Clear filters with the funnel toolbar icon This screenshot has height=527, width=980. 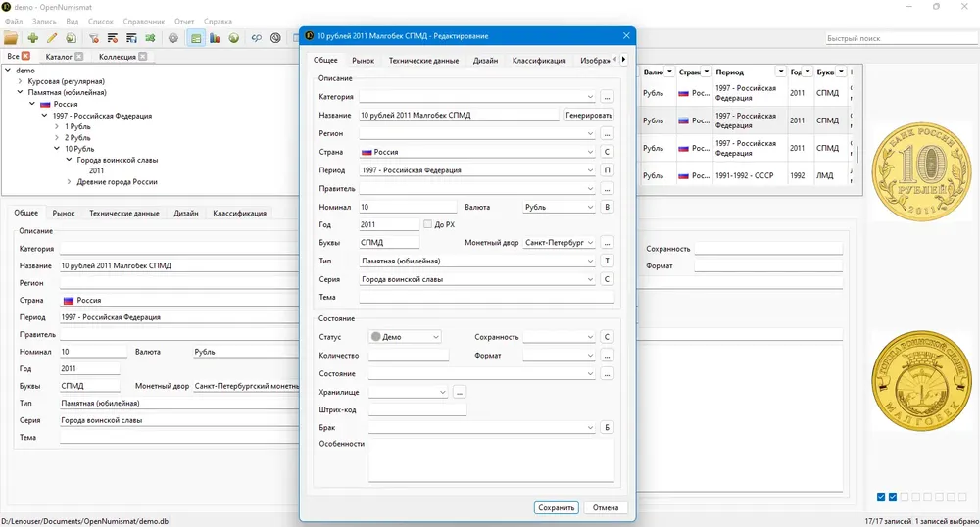point(94,38)
